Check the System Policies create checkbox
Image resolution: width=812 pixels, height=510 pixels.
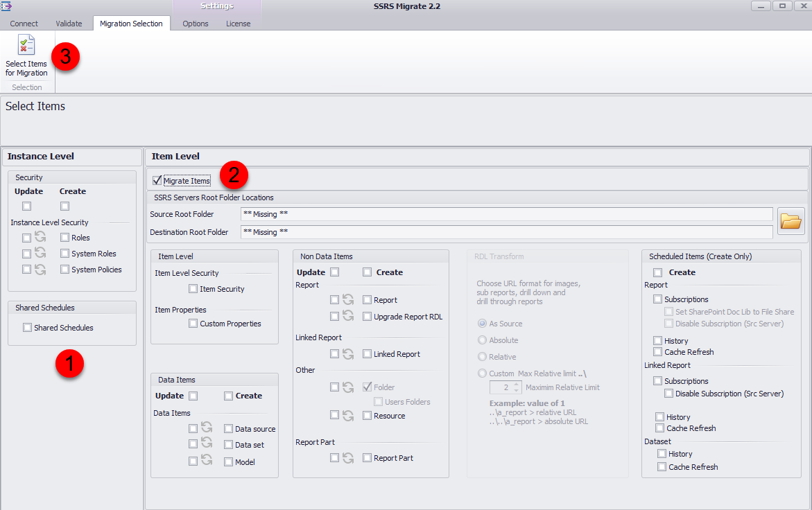coord(64,270)
